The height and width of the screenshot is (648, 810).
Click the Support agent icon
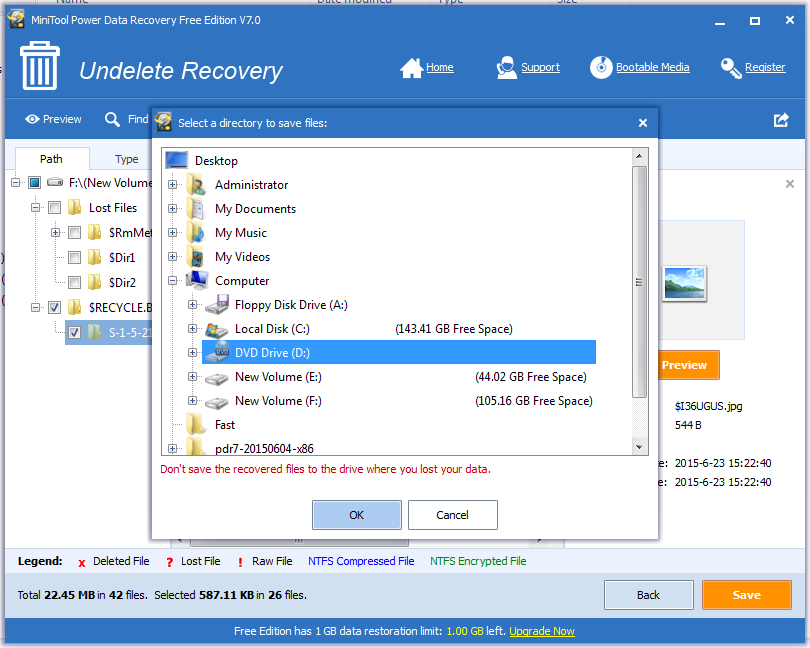[x=506, y=68]
